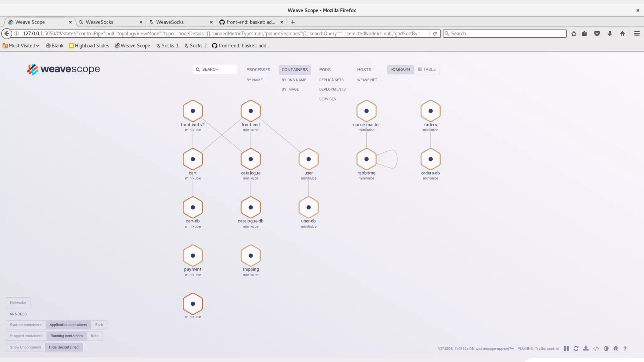
Task: Switch view to Table mode
Action: [x=427, y=69]
